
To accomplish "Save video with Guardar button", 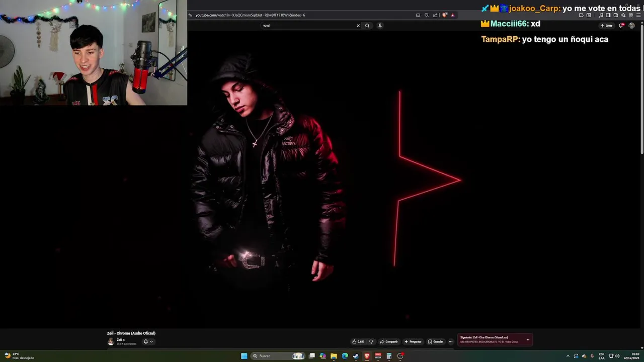I will pyautogui.click(x=436, y=341).
